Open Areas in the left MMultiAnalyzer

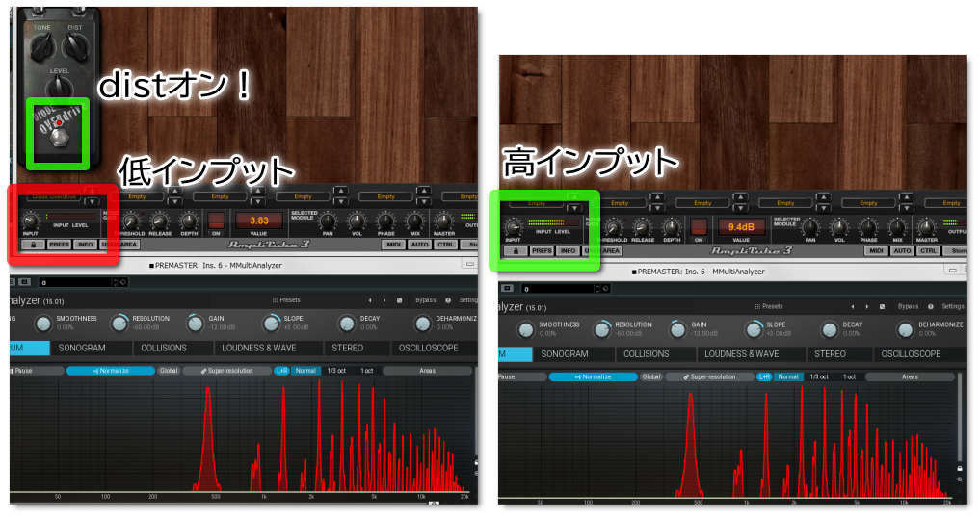click(428, 371)
